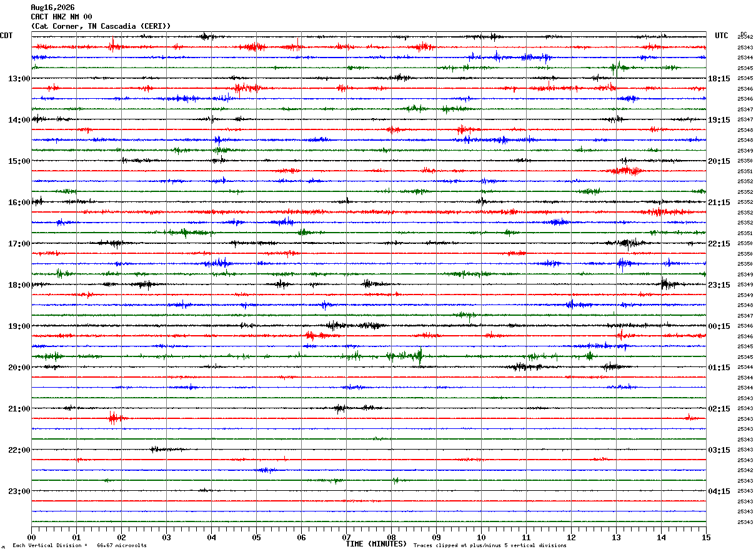Click the 00:15 UTC time label
The image size is (756, 554).
(x=719, y=326)
